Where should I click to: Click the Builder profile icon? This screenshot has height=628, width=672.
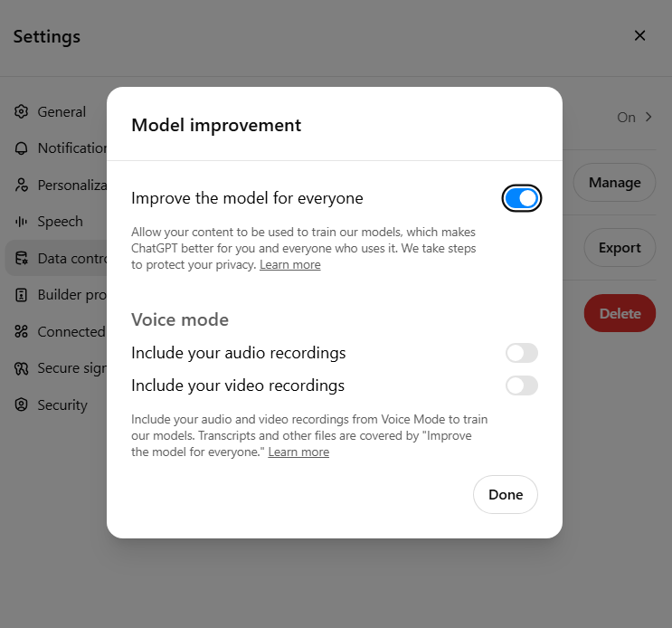[22, 295]
